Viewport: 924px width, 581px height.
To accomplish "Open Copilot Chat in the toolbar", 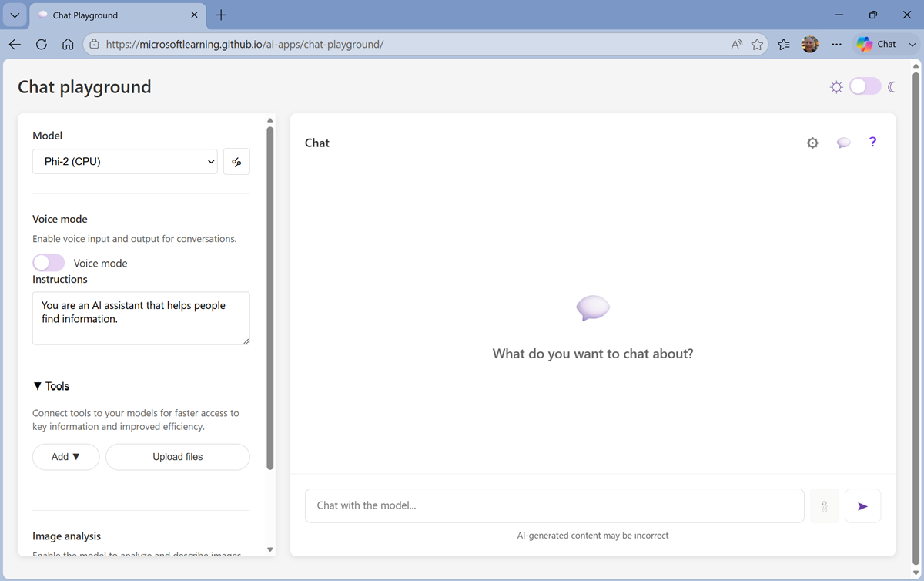I will [876, 45].
